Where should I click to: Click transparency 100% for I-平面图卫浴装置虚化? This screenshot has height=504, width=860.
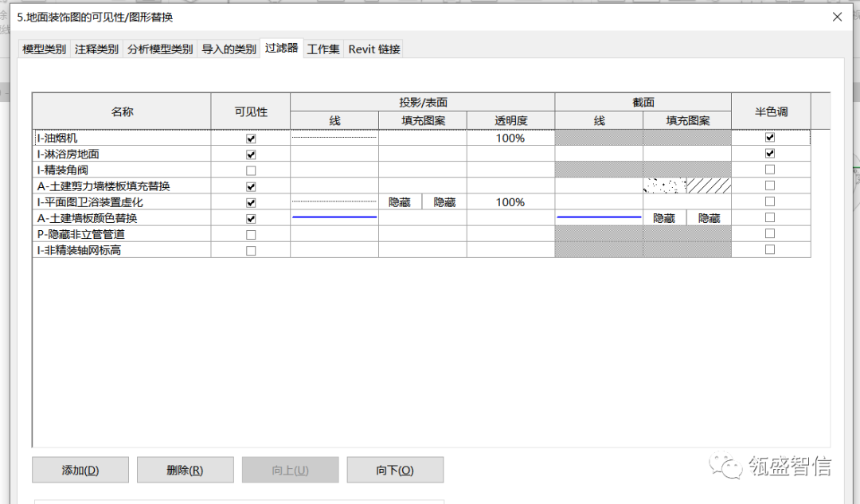[510, 201]
